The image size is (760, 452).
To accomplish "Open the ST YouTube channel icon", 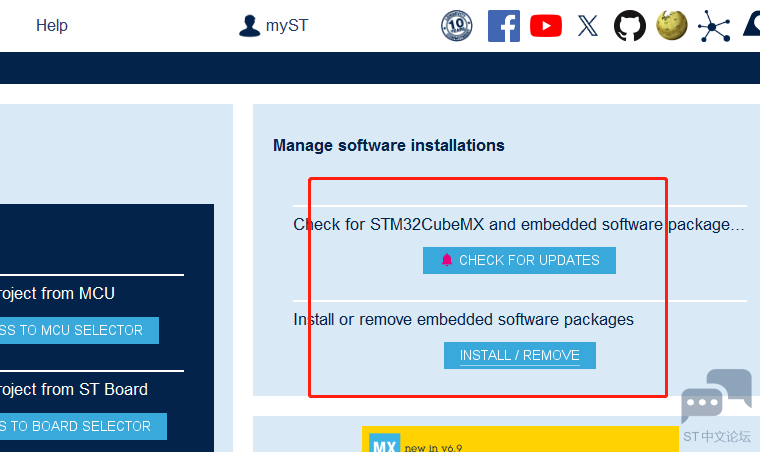I will click(546, 26).
